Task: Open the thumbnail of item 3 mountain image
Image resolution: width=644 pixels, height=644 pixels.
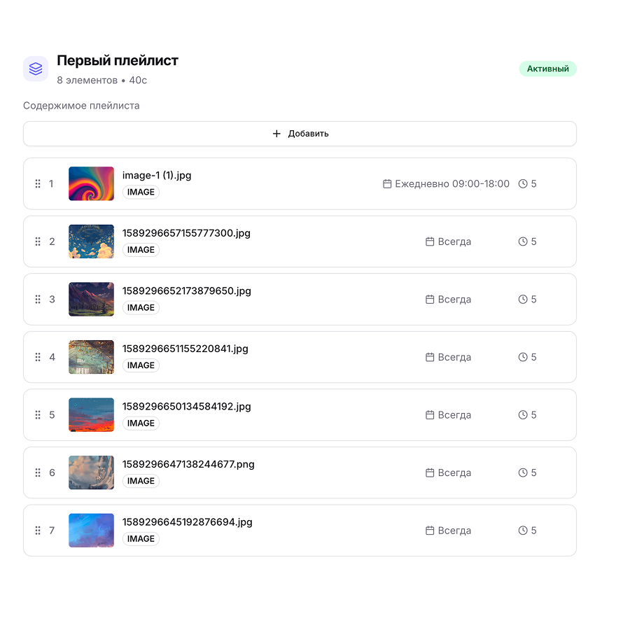Action: click(91, 299)
